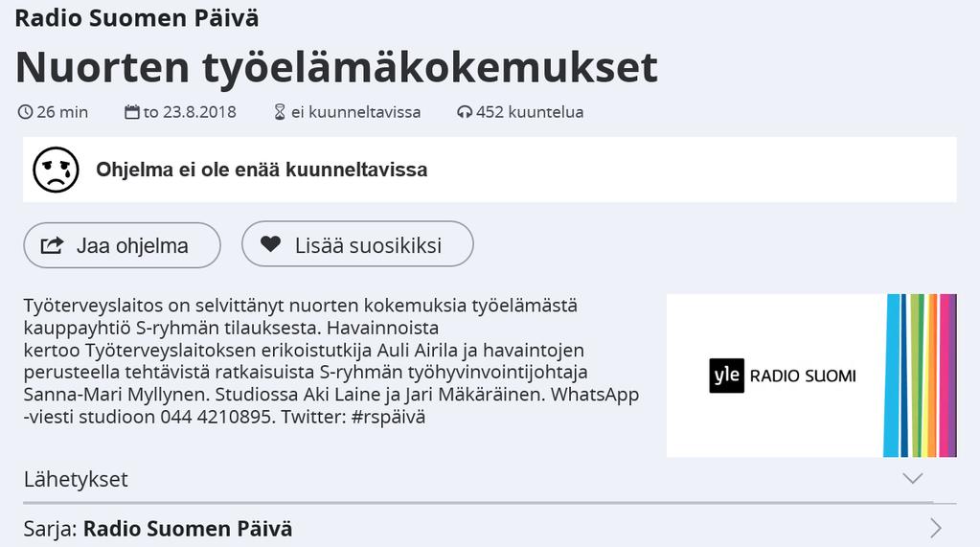Expand the Lähetykset section chevron

point(913,479)
